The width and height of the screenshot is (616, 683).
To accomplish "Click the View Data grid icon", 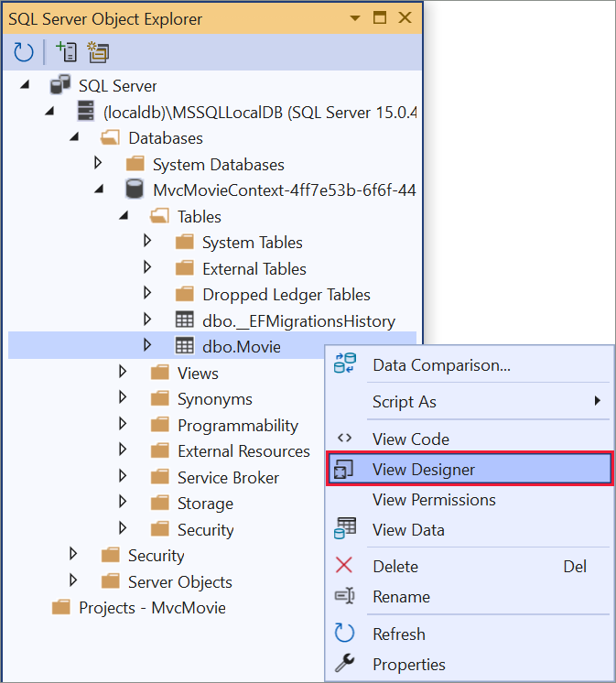I will pyautogui.click(x=345, y=529).
